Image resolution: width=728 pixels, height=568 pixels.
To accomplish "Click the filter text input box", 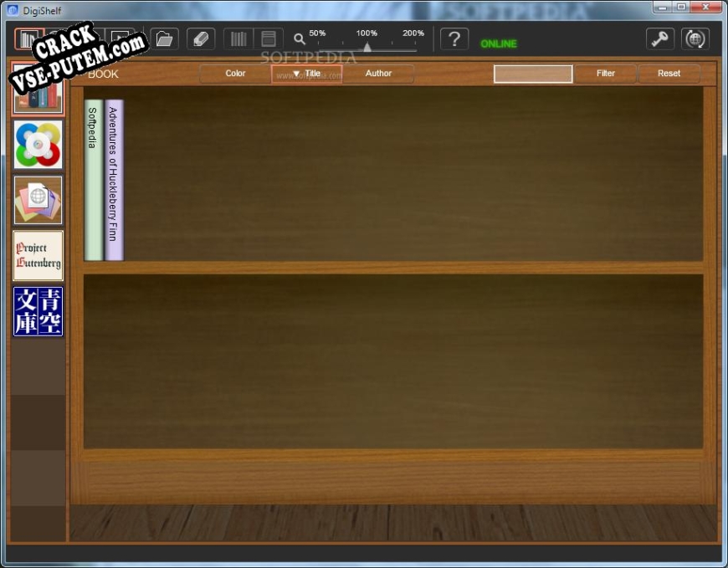I will tap(533, 74).
